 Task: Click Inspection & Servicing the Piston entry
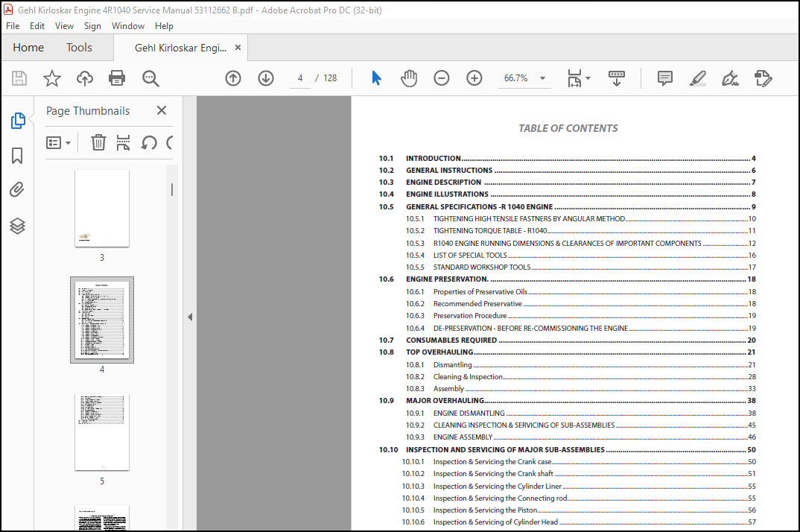[579, 510]
